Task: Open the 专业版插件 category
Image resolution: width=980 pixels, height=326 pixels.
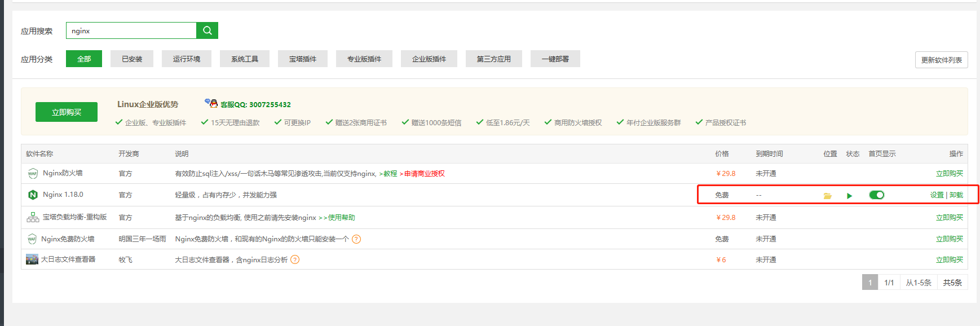Action: [364, 59]
